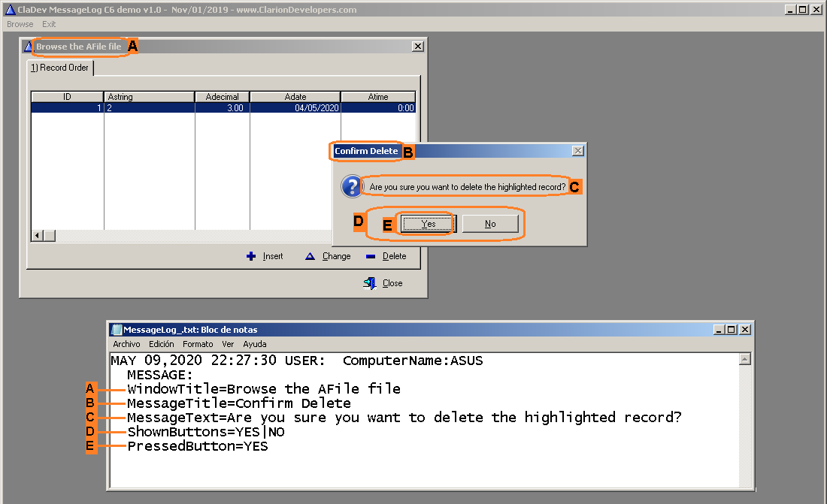Screen dimensions: 827x504
Task: Open the Edición menu in Notepad
Action: [162, 344]
